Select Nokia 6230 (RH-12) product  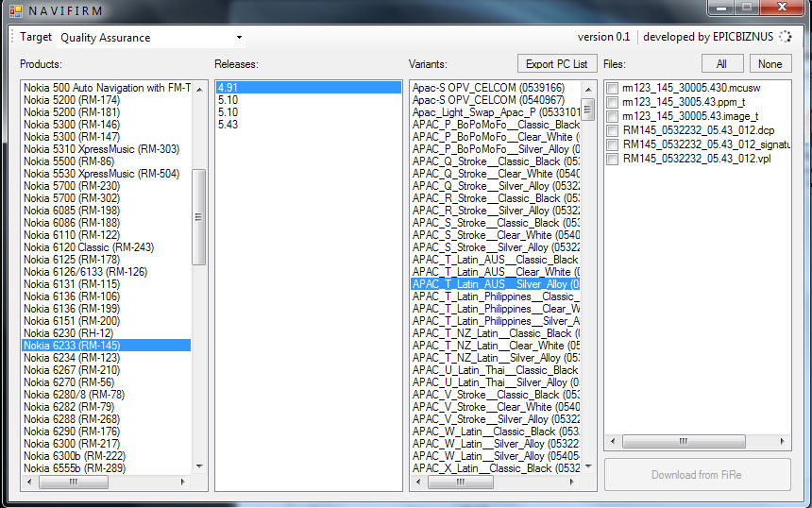point(106,333)
